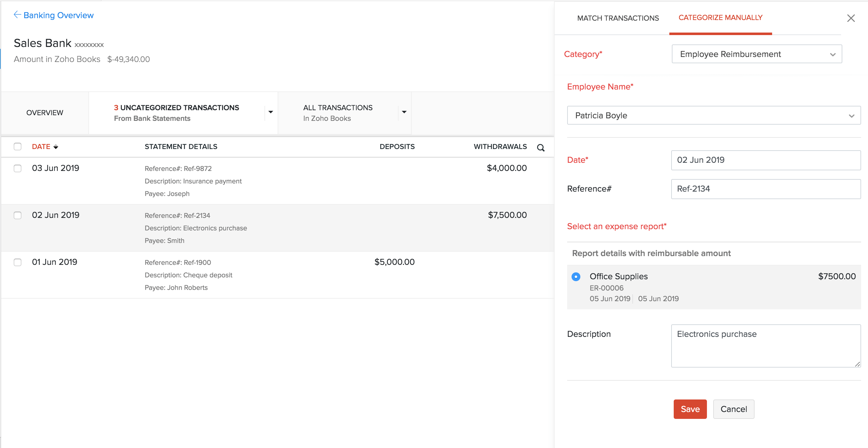Switch to the MATCH TRANSACTIONS tab

pos(618,18)
